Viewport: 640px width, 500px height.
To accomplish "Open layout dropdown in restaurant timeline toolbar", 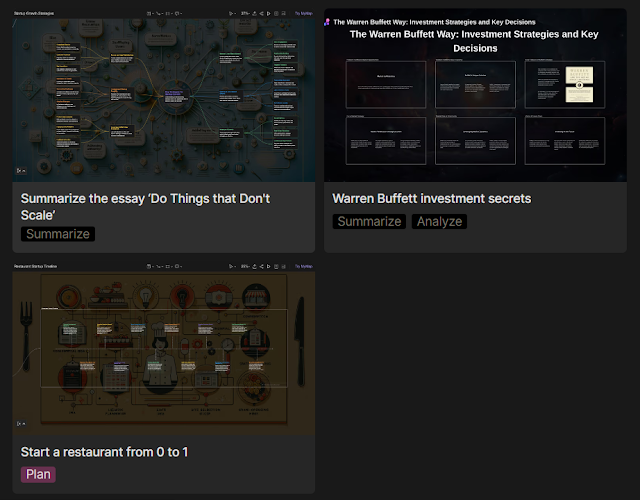I will (150, 266).
